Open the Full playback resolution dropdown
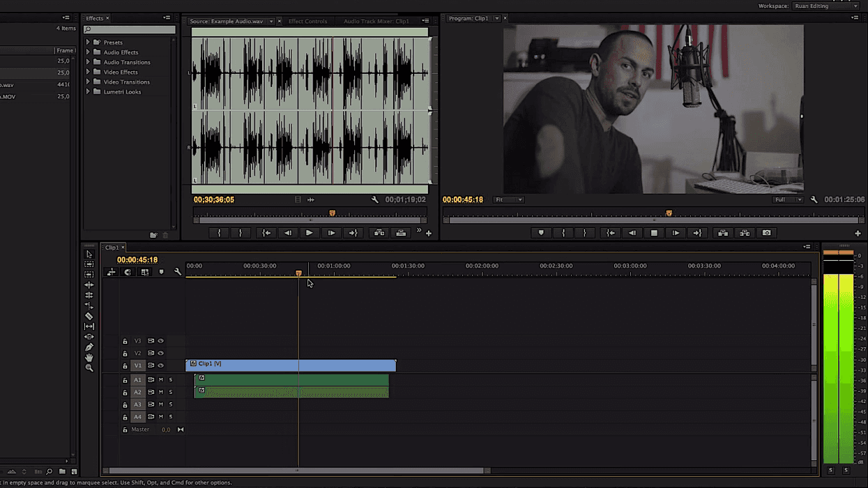The height and width of the screenshot is (488, 868). (788, 200)
